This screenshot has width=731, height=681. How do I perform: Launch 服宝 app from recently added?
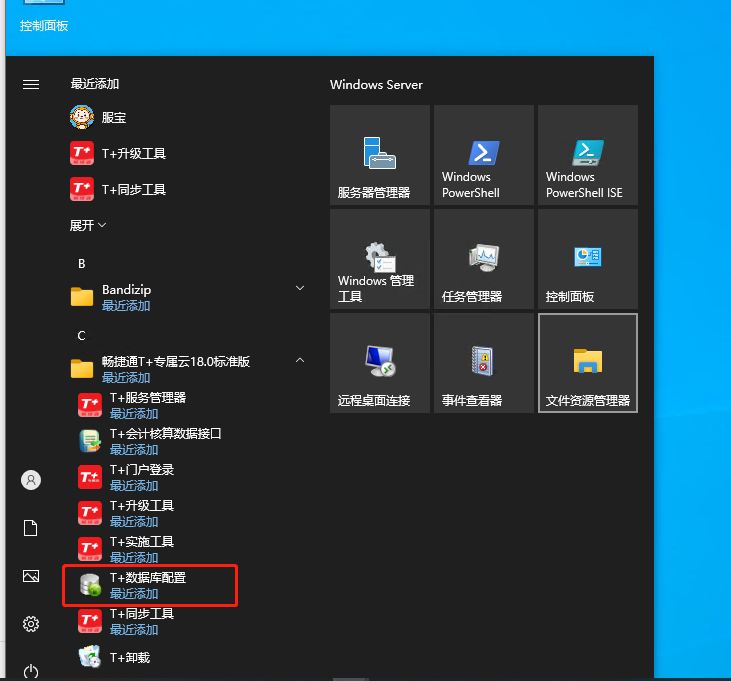(186, 117)
